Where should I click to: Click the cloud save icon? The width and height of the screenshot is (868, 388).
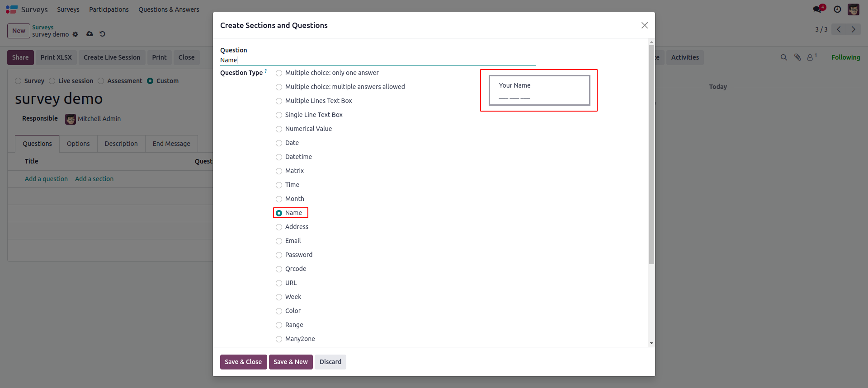(x=90, y=34)
